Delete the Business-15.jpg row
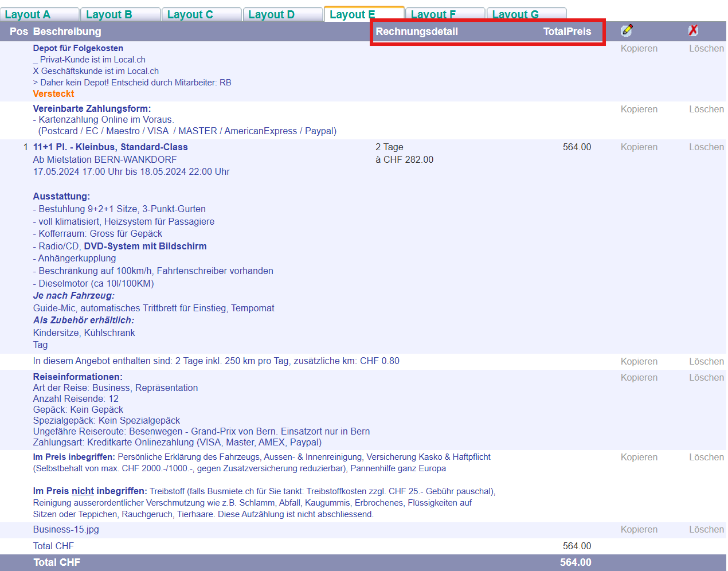 [706, 530]
